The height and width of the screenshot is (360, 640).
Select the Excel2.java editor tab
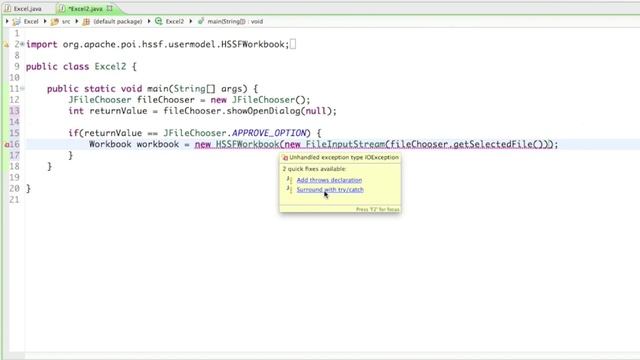pyautogui.click(x=86, y=9)
